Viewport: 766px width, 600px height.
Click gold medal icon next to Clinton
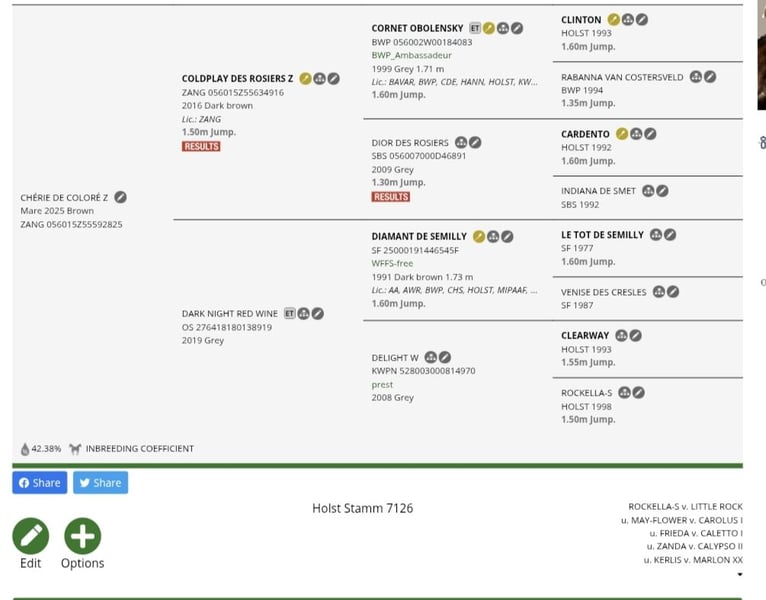click(613, 19)
